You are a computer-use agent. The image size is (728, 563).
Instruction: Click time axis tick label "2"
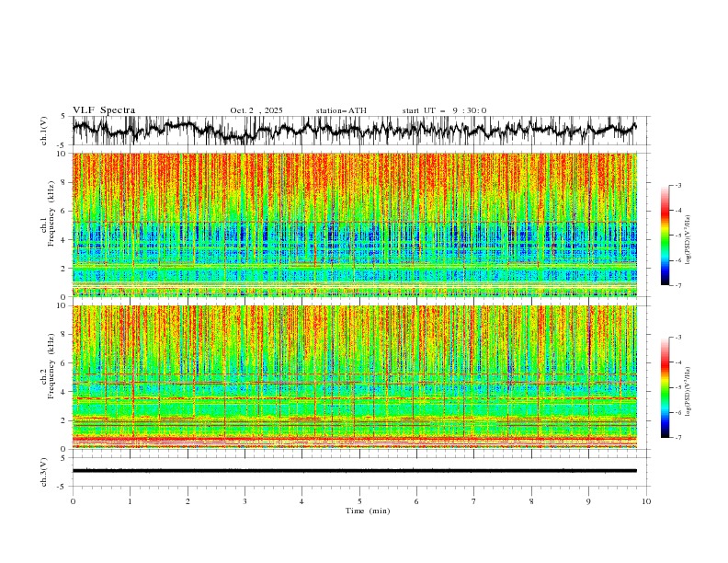[x=188, y=501]
